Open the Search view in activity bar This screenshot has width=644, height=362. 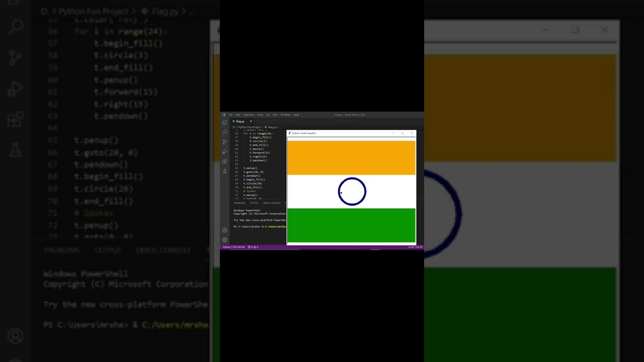[x=224, y=132]
